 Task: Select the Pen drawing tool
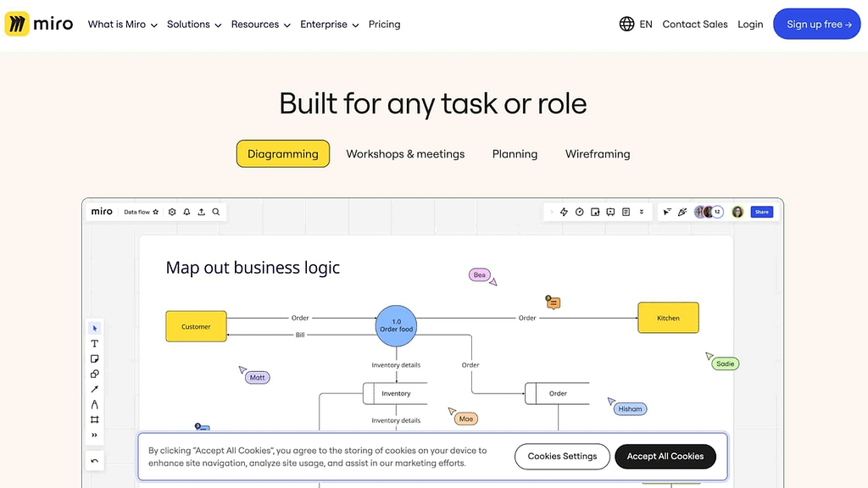(95, 404)
